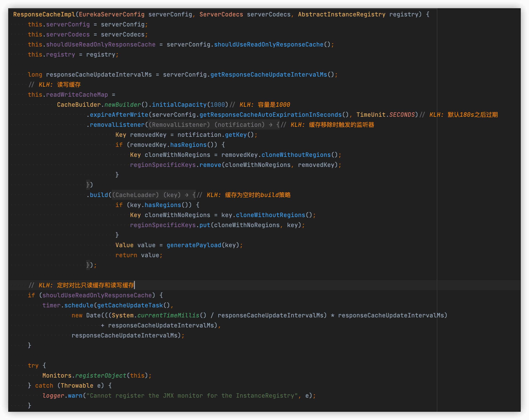The height and width of the screenshot is (420, 529).
Task: Click the registerObject method call
Action: pyautogui.click(x=101, y=376)
